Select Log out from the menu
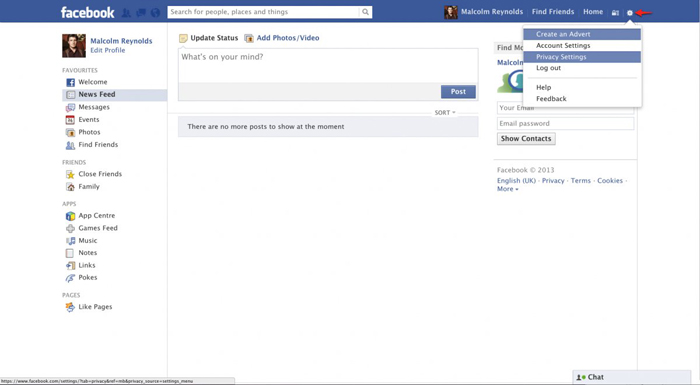The width and height of the screenshot is (700, 385). [582, 68]
